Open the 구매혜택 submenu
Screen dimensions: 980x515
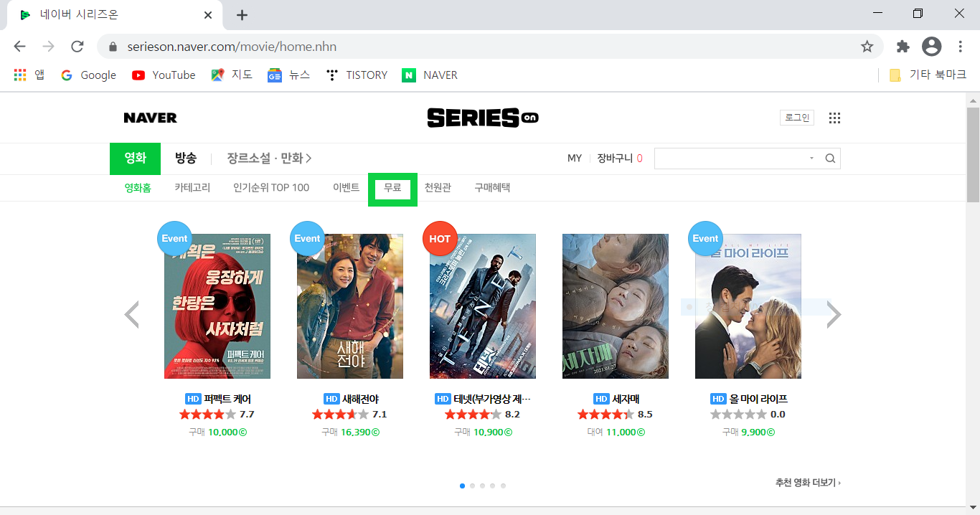click(492, 188)
